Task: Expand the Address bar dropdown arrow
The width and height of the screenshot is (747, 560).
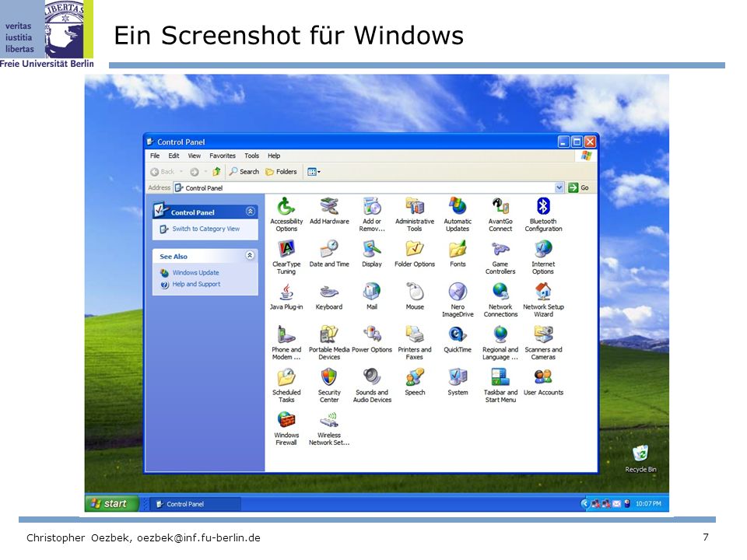Action: tap(559, 187)
